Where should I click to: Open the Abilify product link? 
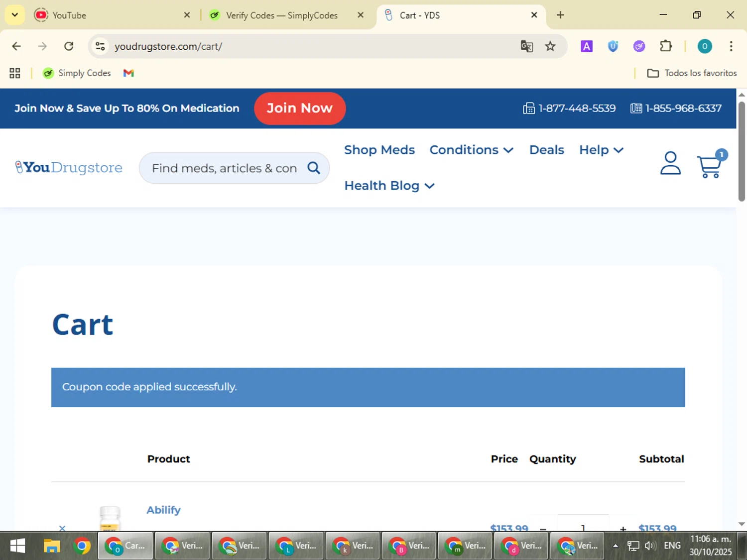(163, 510)
